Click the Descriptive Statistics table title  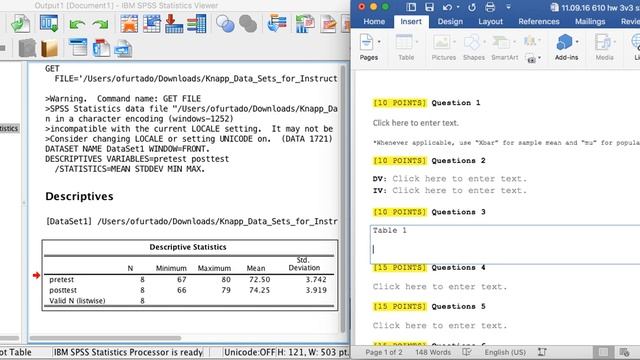point(188,247)
